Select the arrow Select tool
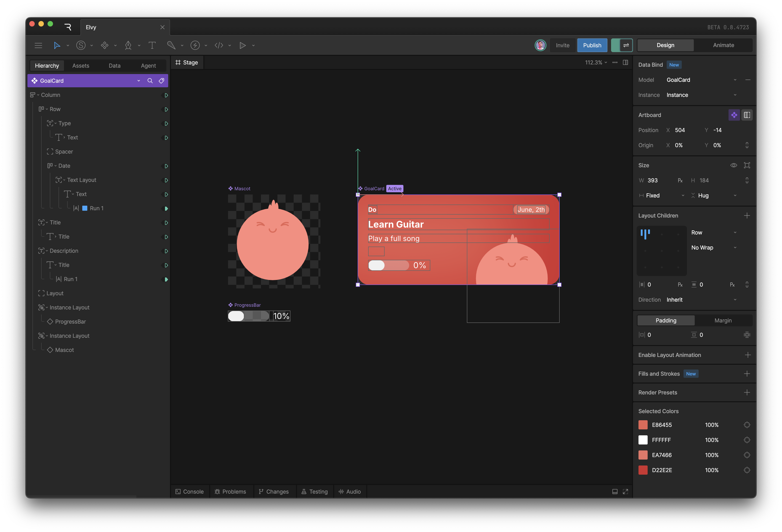 click(57, 45)
